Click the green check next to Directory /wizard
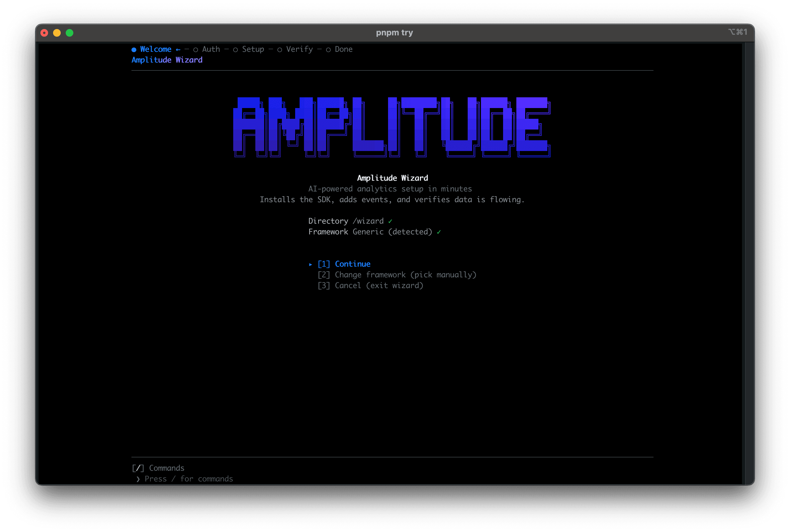The image size is (790, 532). coord(390,221)
